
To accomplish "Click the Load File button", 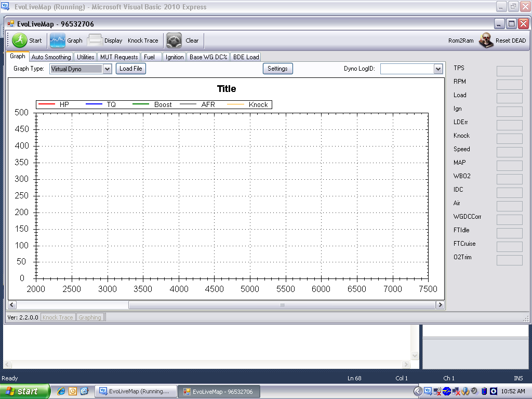I will point(130,69).
